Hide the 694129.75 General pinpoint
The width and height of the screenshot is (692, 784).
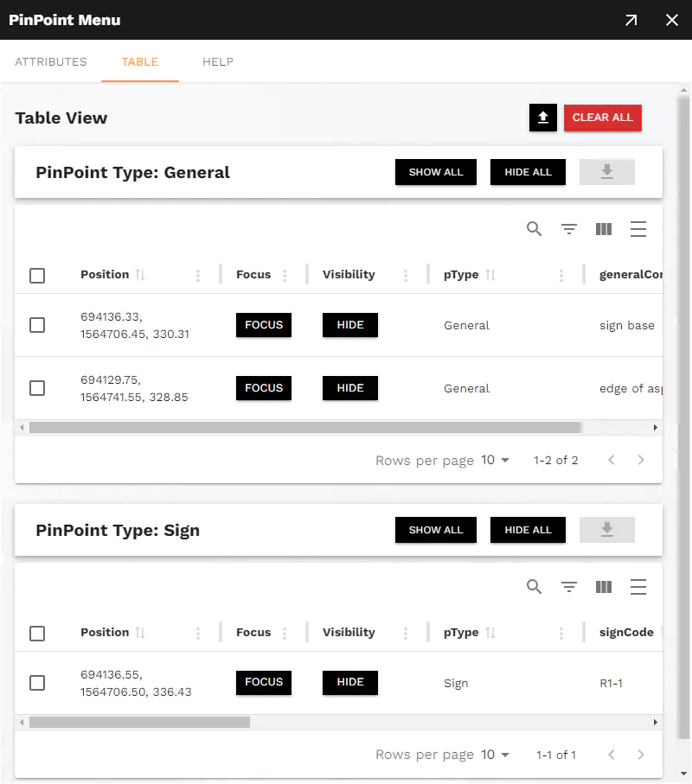(349, 388)
